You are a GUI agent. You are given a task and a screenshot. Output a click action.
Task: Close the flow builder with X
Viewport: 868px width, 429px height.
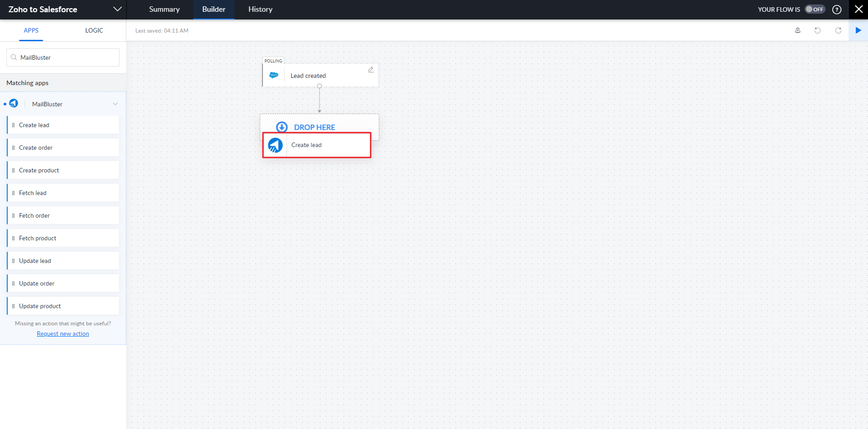tap(858, 10)
